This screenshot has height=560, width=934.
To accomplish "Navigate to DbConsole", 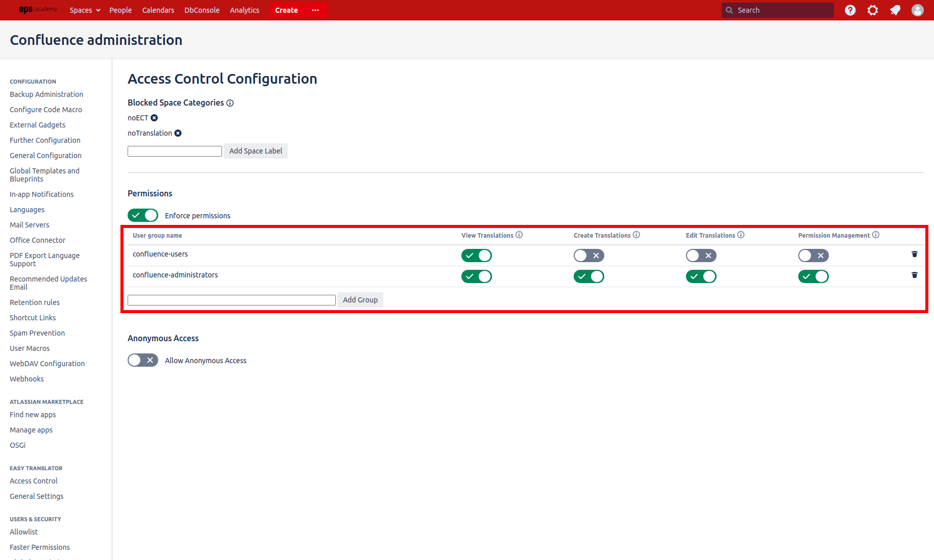I will tap(202, 10).
